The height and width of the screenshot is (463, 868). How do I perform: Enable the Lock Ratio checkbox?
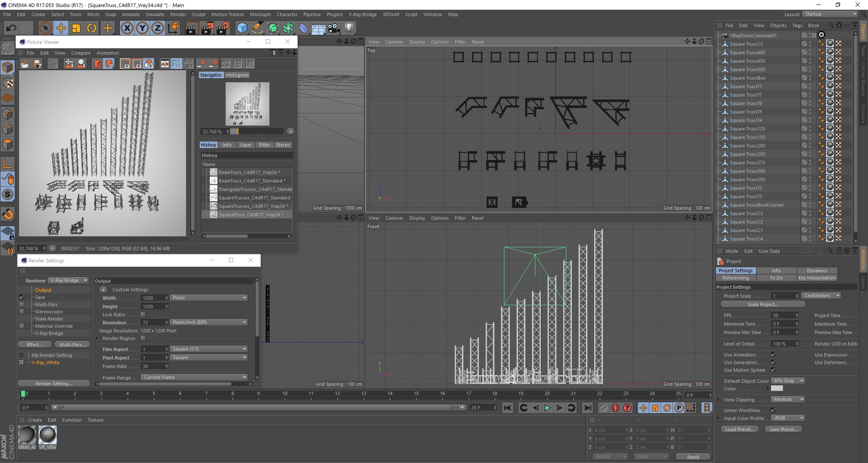pyautogui.click(x=143, y=315)
